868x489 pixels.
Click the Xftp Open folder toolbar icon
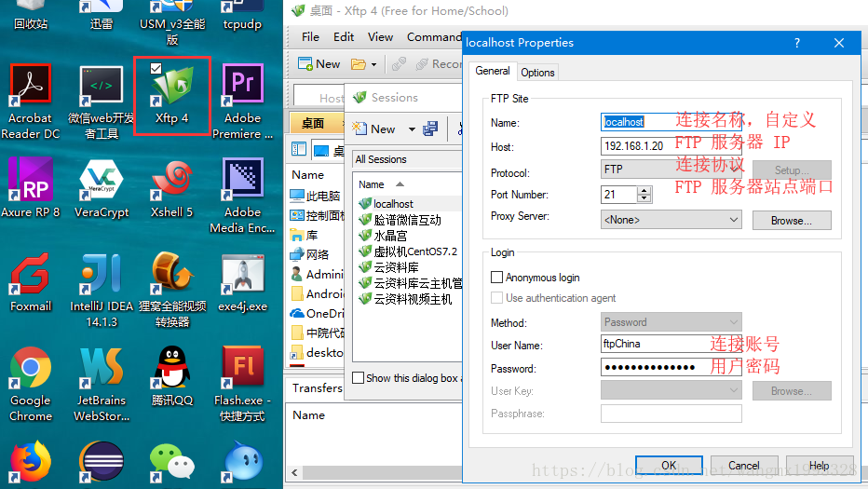pyautogui.click(x=359, y=64)
